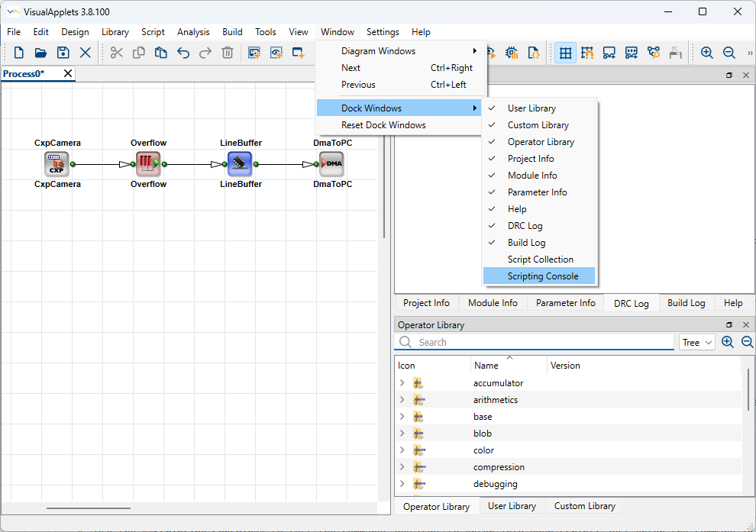Zoom in the diagram via toolbar
Image resolution: width=756 pixels, height=532 pixels.
707,53
